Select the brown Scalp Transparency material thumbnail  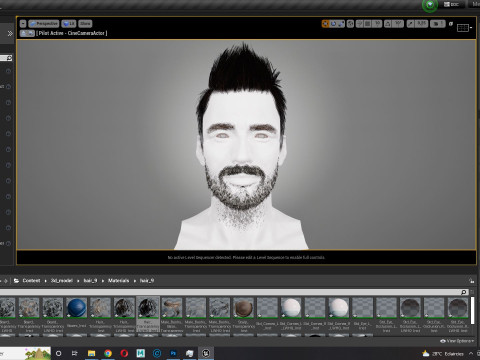(243, 308)
